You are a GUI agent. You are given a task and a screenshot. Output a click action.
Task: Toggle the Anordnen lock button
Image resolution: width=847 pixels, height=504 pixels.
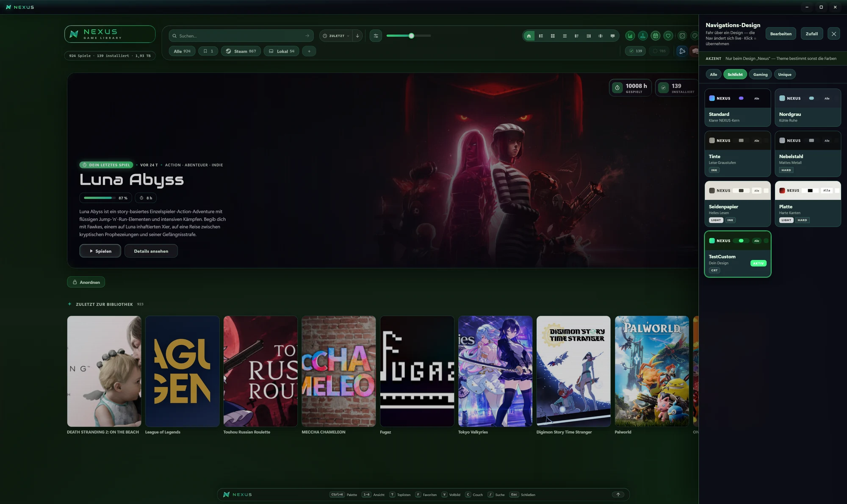coord(86,282)
